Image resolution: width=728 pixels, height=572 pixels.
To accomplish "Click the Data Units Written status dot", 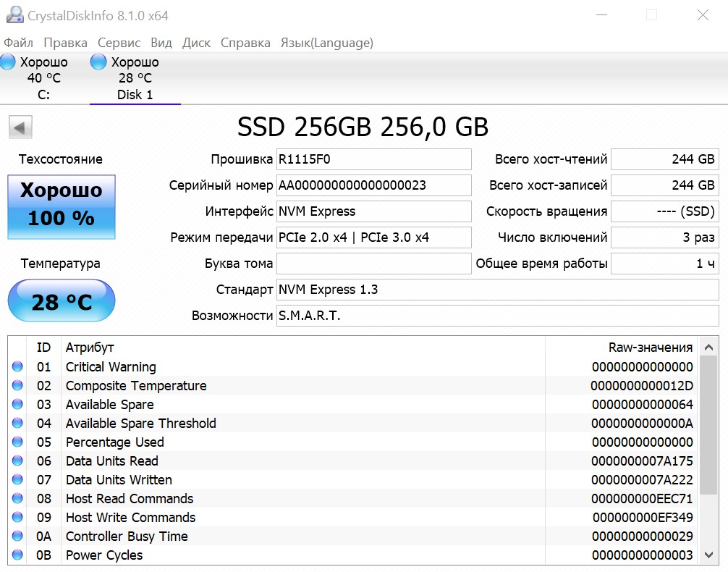I will (17, 480).
